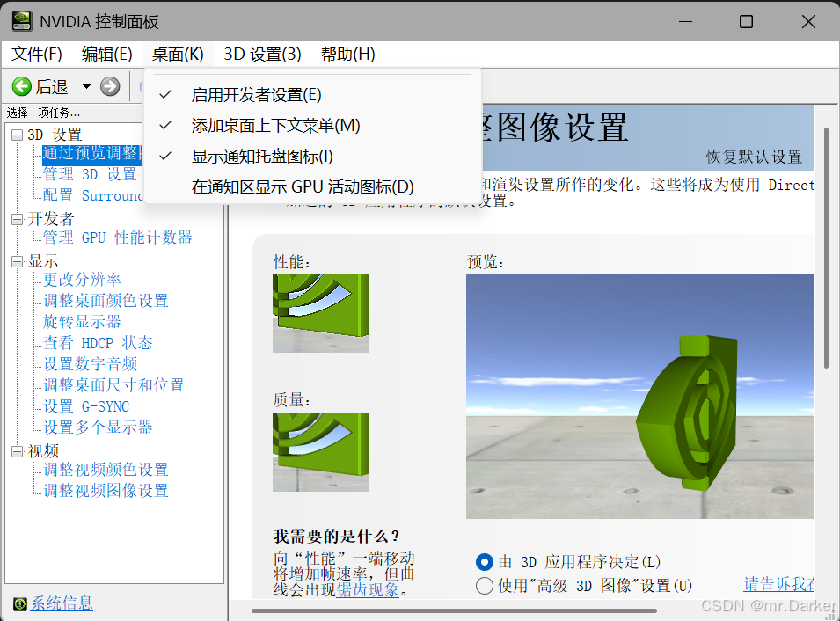Screen dimensions: 840x621
Task: Open 设置 G-SYNC page
Action: pos(85,406)
